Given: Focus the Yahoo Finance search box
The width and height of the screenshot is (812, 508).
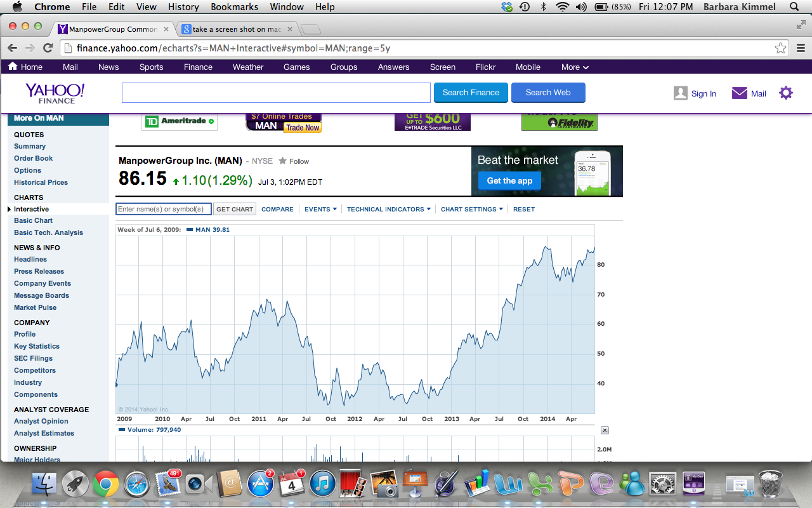Looking at the screenshot, I should (x=276, y=92).
